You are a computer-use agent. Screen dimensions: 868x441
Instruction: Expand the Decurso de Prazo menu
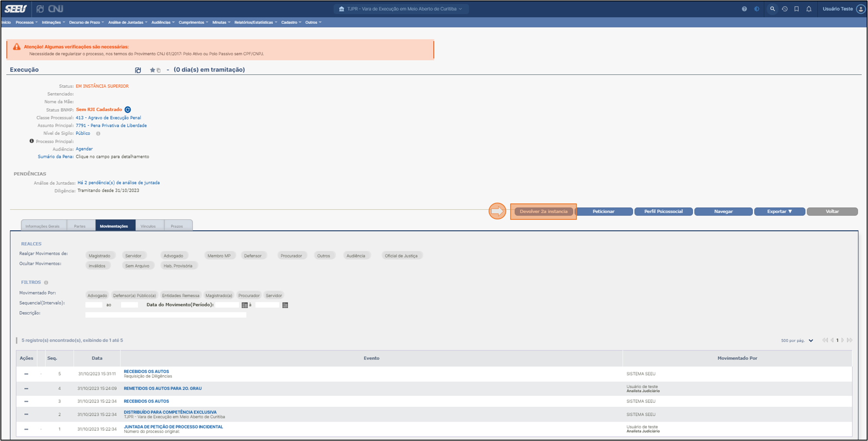(87, 23)
